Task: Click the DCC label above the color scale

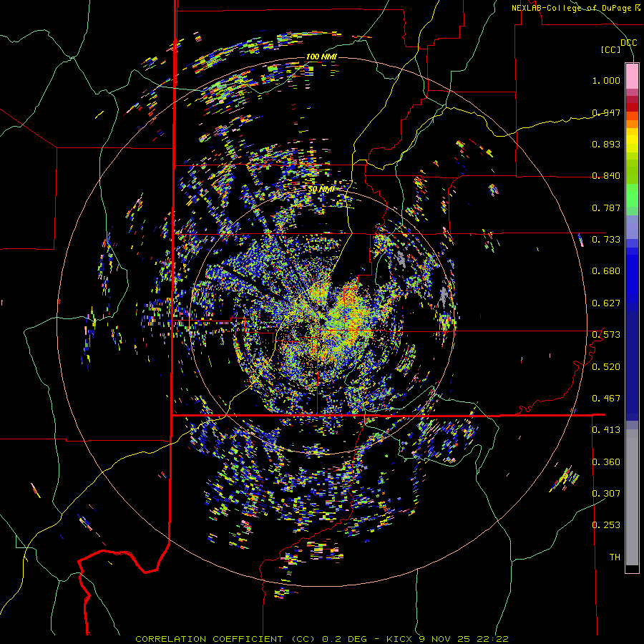Action: coord(628,43)
